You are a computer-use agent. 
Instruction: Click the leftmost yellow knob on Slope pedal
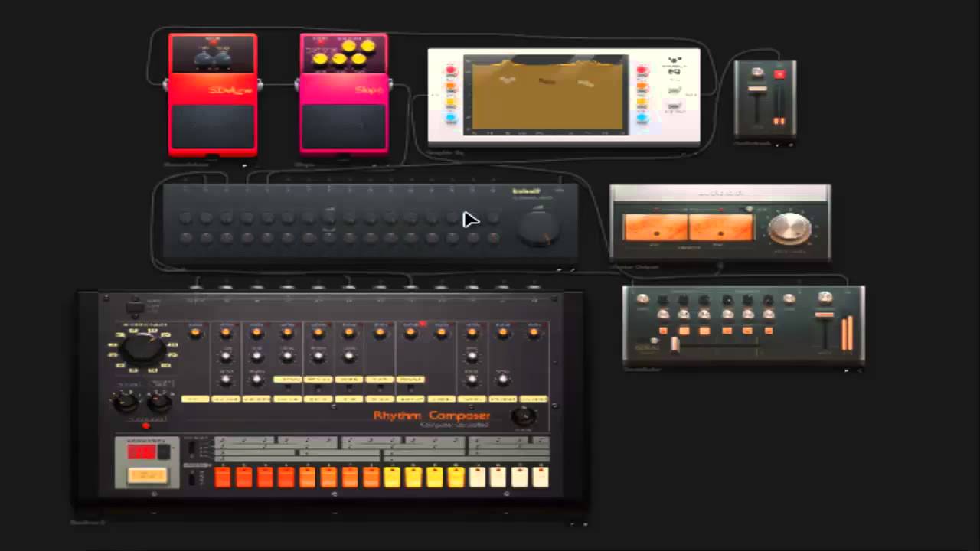(320, 59)
